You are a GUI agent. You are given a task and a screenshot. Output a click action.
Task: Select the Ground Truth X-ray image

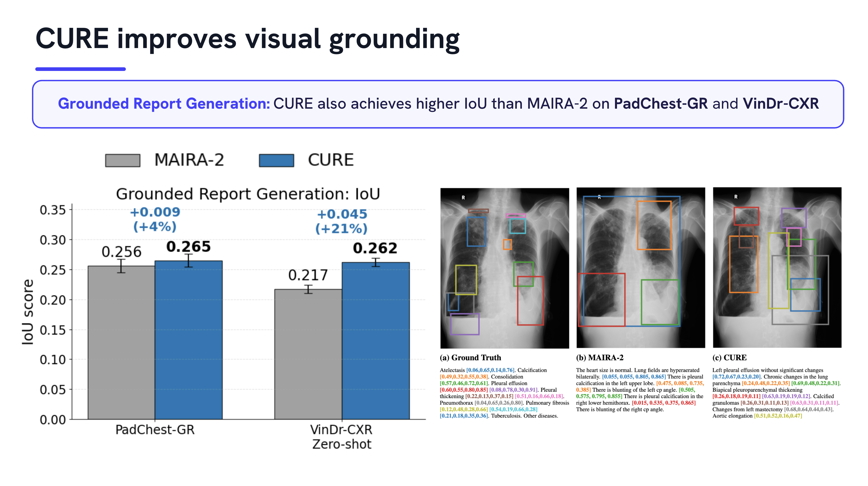(504, 268)
